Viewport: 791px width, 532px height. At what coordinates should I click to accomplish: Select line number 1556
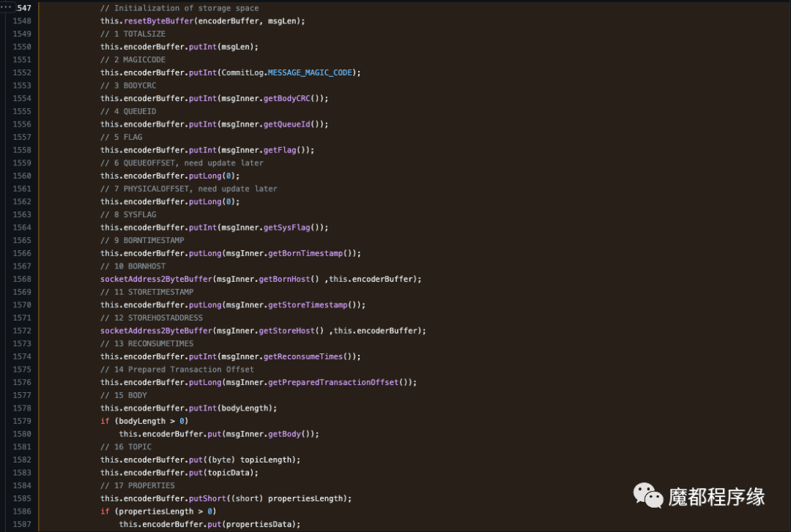(22, 124)
